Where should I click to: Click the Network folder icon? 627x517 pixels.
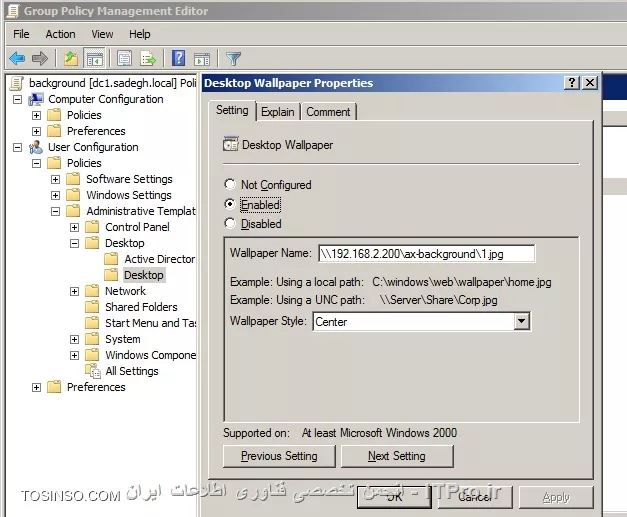click(x=92, y=291)
